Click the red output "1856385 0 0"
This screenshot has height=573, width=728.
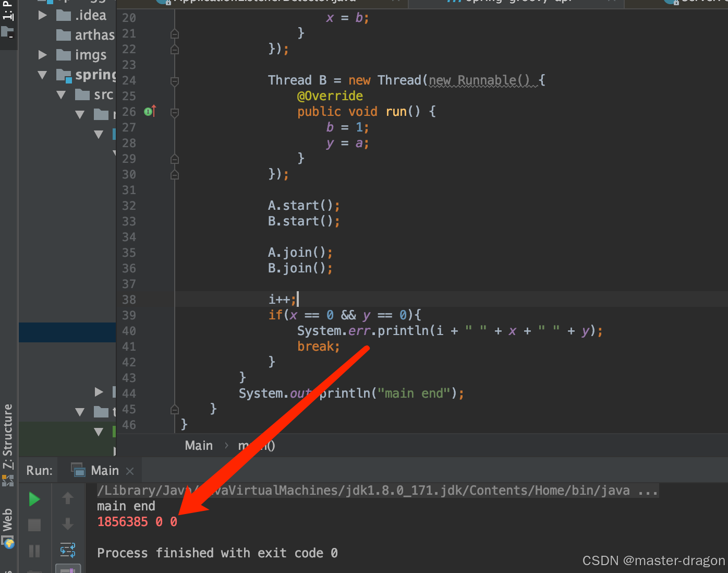point(137,522)
